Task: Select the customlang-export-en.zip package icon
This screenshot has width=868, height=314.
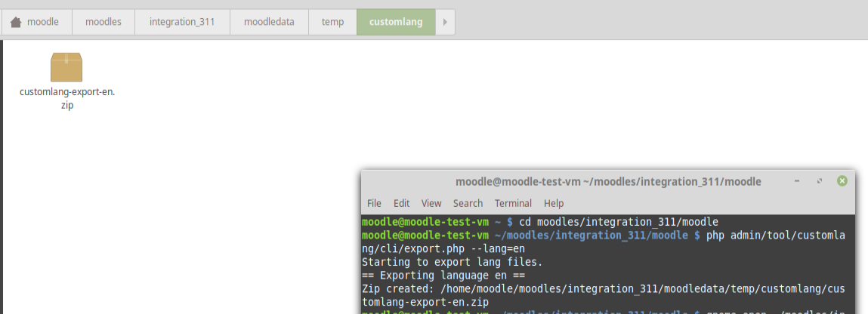Action: (x=66, y=67)
